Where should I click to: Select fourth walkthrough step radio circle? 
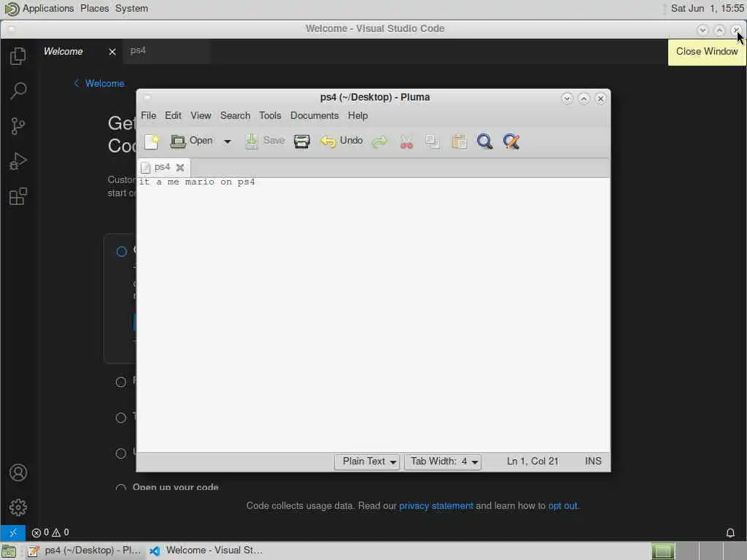point(121,454)
